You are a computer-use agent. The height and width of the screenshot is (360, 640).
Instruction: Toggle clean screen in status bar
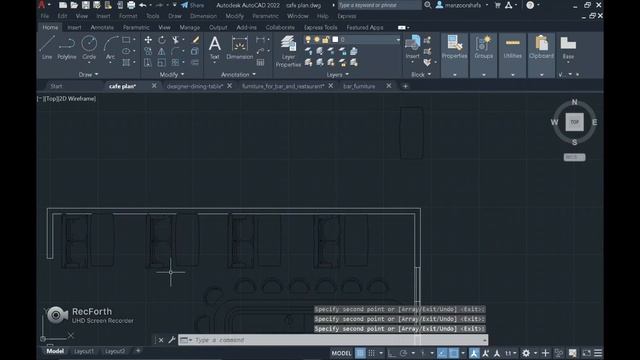pos(587,353)
